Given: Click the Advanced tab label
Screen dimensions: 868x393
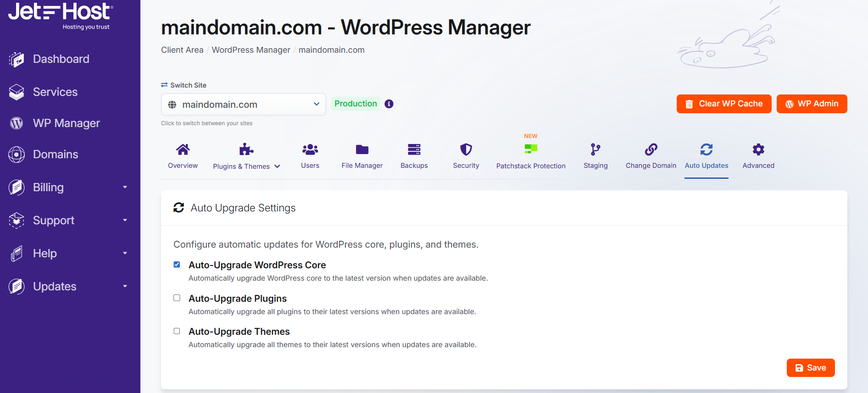Looking at the screenshot, I should coord(758,166).
